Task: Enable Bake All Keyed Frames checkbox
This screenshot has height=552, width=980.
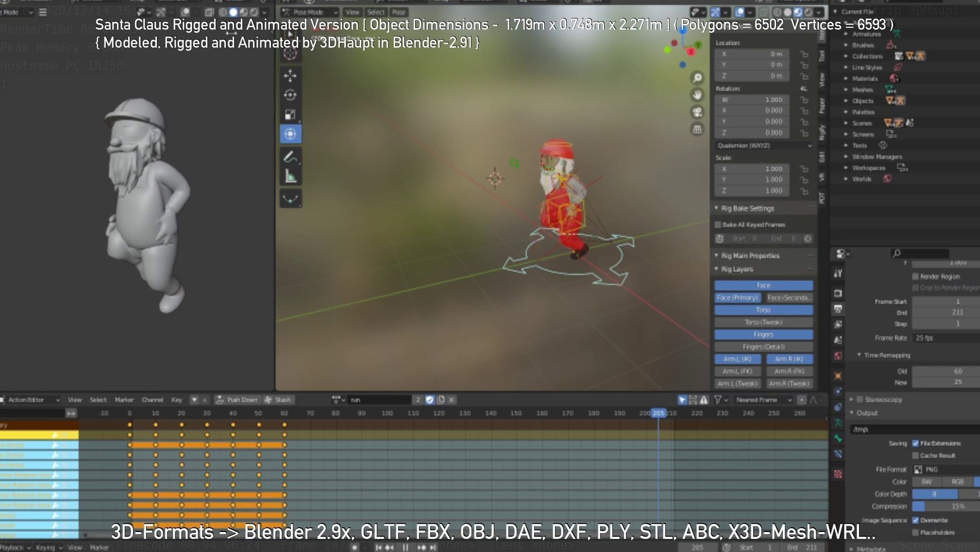Action: coord(718,224)
